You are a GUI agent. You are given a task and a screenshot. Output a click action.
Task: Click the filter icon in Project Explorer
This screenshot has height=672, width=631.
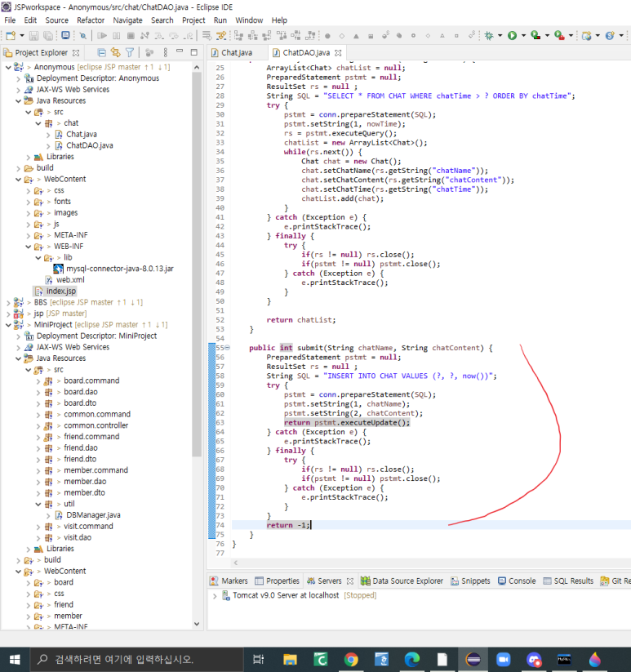(130, 53)
